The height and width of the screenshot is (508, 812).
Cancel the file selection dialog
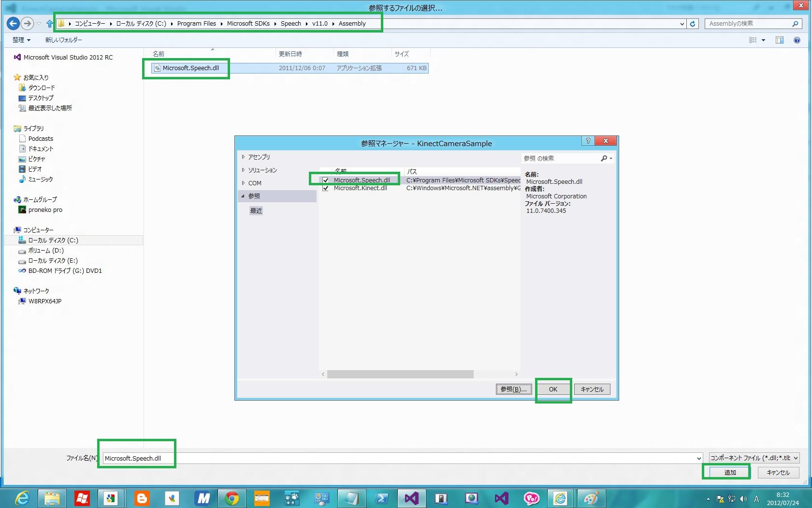(778, 472)
